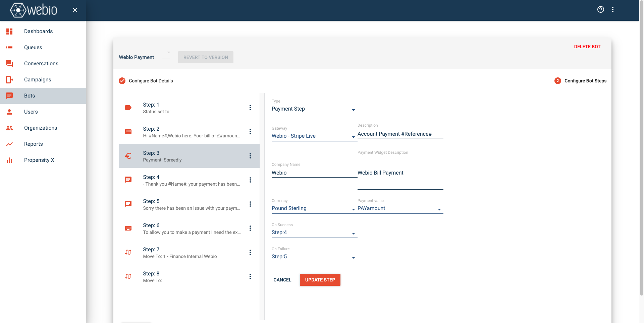
Task: Open the Step 2 options menu
Action: coord(250,132)
